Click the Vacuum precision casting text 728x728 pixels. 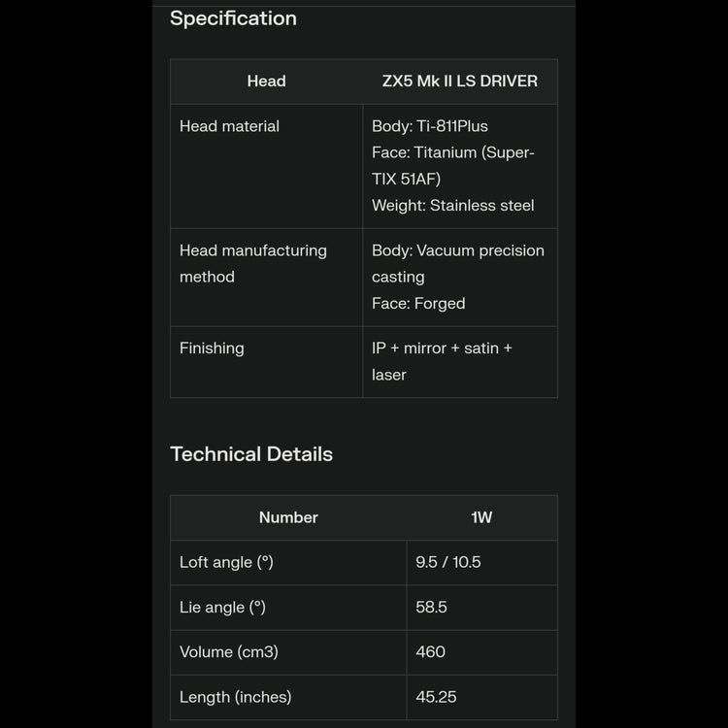tap(457, 263)
